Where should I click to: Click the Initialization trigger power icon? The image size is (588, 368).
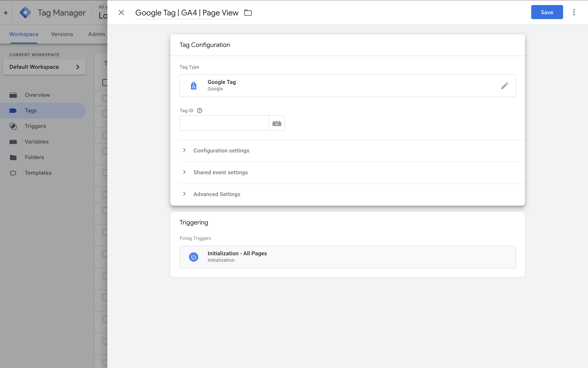tap(194, 257)
